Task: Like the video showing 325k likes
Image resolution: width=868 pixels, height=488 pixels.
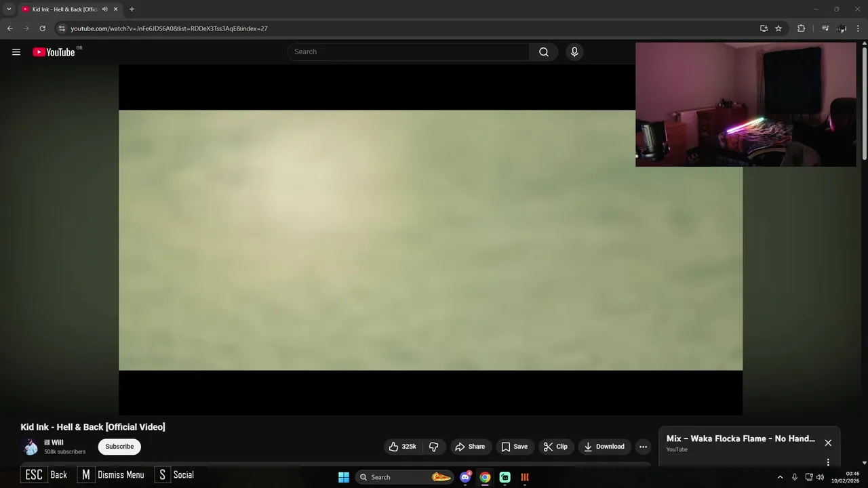Action: point(403,447)
